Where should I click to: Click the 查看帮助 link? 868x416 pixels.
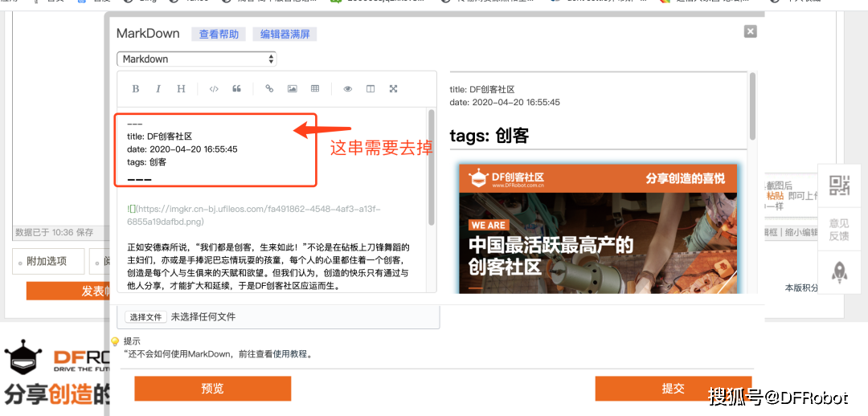(219, 35)
